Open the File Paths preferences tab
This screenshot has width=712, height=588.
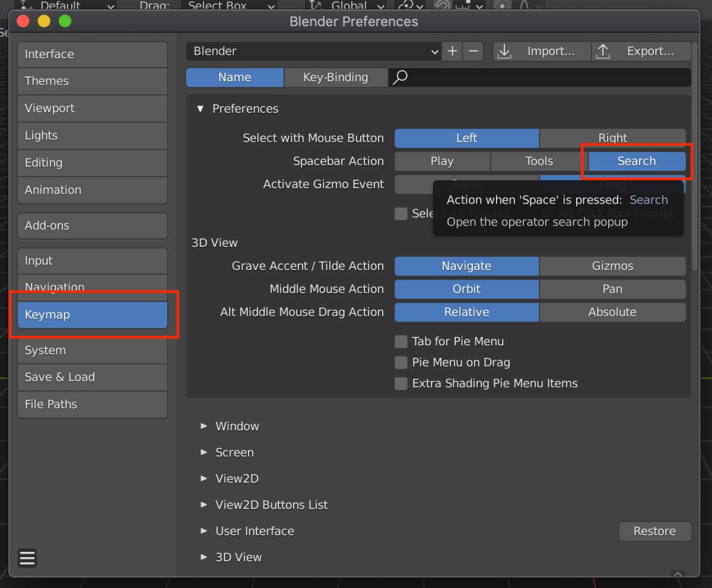pos(93,404)
